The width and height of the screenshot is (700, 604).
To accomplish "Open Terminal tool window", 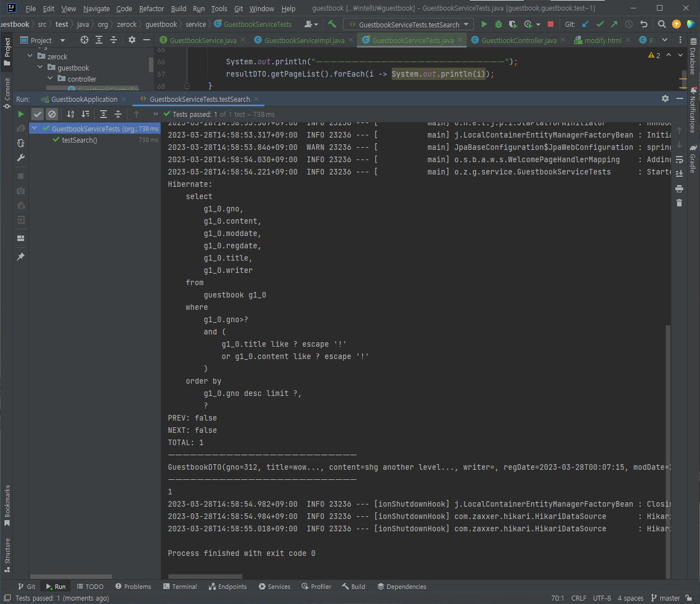I will coord(180,587).
